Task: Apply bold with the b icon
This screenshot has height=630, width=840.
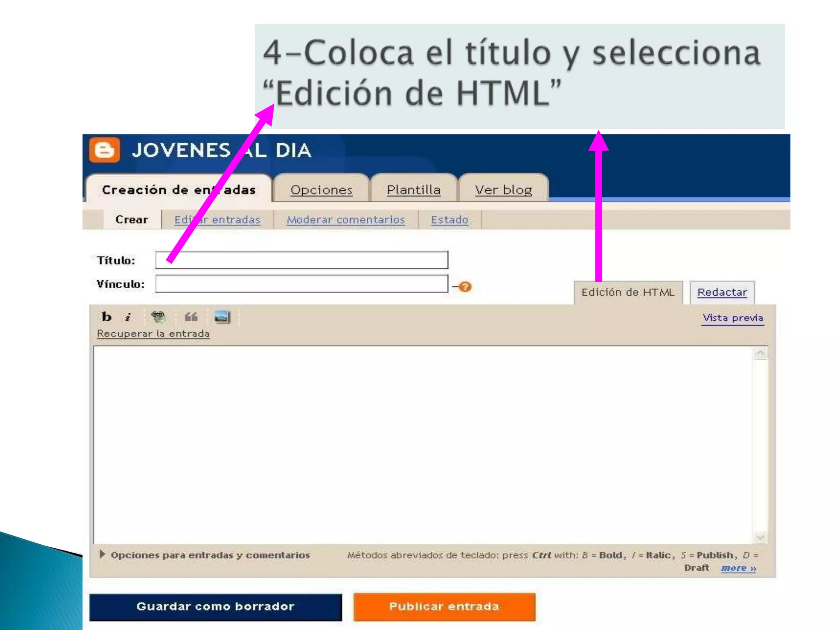Action: click(x=107, y=317)
